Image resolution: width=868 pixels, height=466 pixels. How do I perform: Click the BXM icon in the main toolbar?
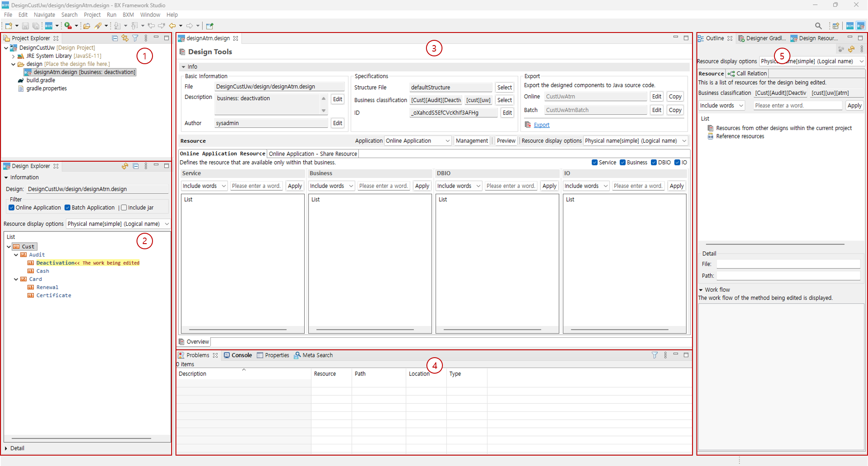(49, 26)
